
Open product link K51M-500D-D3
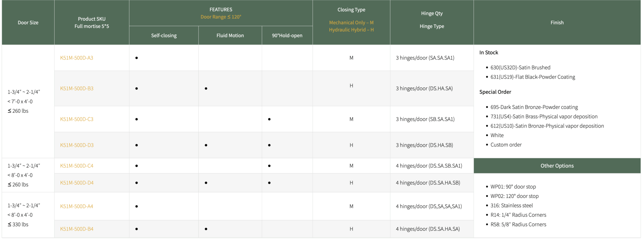pyautogui.click(x=77, y=145)
